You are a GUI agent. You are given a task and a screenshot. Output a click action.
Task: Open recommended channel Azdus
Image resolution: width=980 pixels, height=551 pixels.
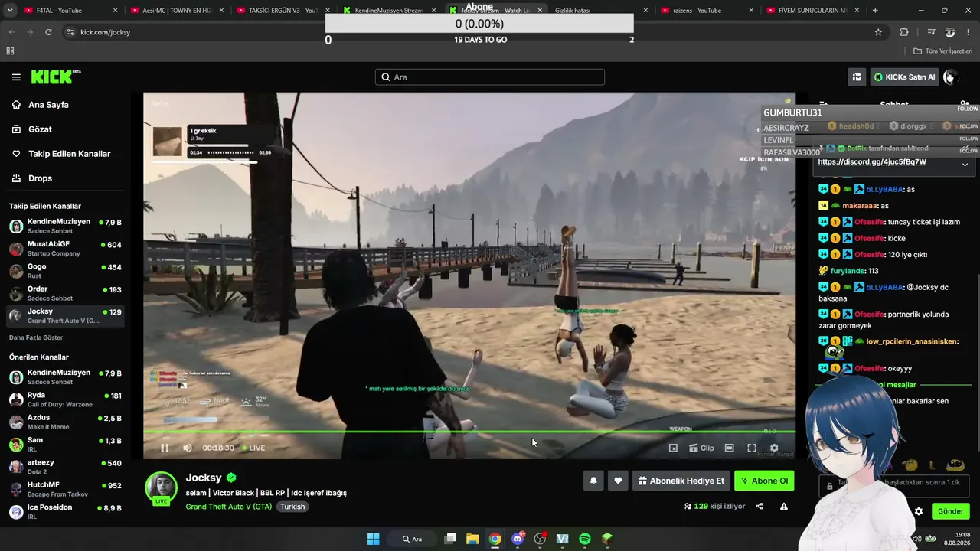(x=65, y=422)
